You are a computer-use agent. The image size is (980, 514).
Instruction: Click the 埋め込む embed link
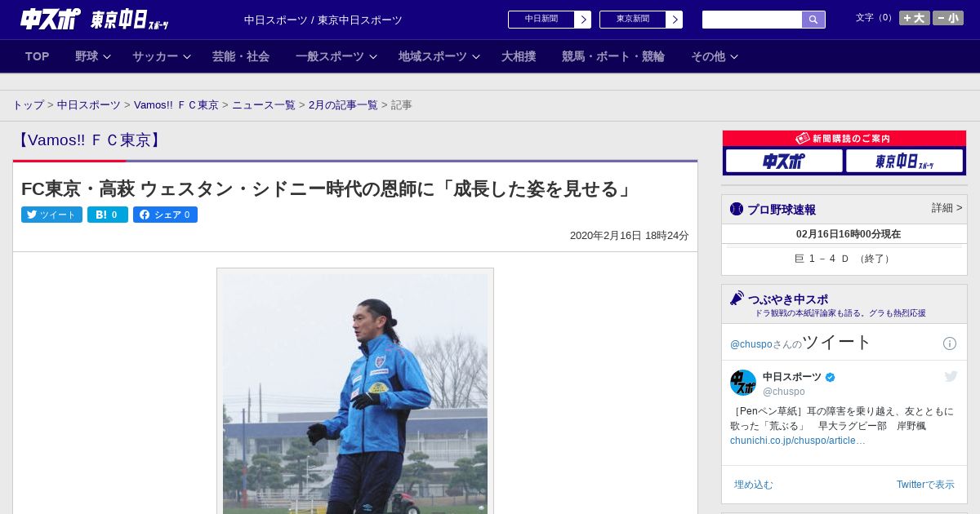[753, 485]
